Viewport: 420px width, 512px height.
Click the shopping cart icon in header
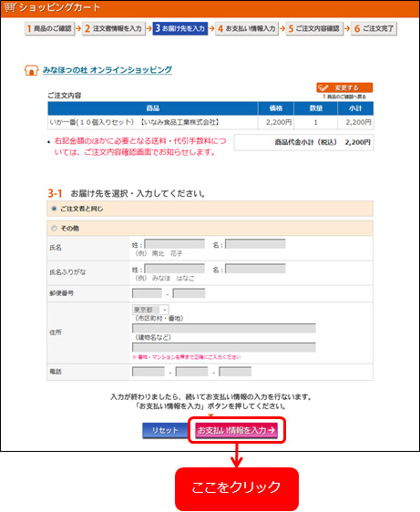[10, 7]
